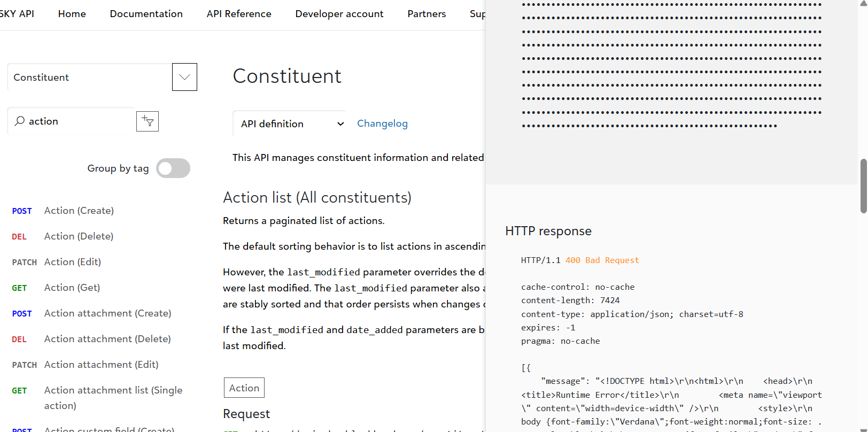Click the SKY API logo text
868x432 pixels.
coord(17,14)
